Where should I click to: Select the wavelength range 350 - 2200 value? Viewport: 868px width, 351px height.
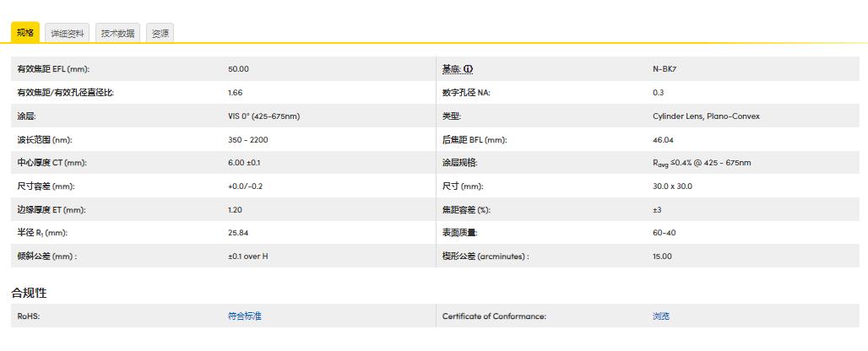247,140
